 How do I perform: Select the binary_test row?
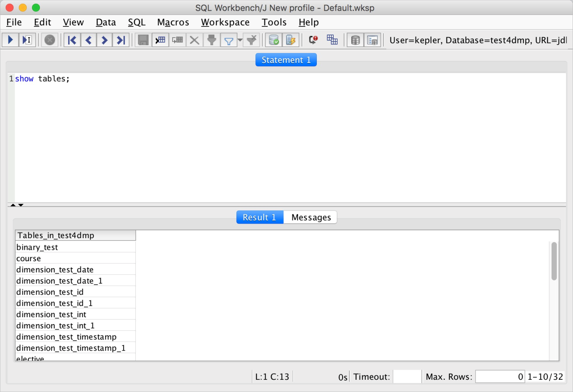pyautogui.click(x=76, y=247)
